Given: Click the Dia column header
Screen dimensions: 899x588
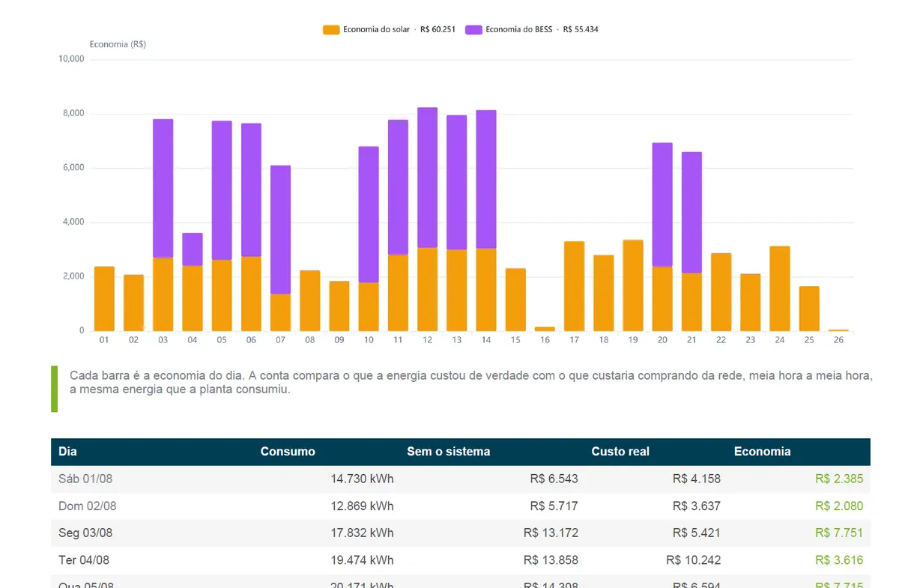Looking at the screenshot, I should coord(68,452).
